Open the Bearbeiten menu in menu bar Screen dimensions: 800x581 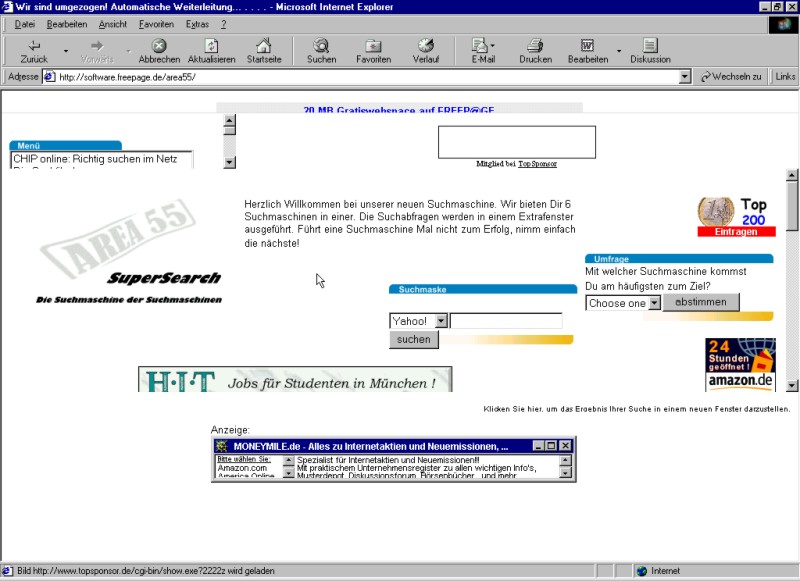[x=67, y=24]
